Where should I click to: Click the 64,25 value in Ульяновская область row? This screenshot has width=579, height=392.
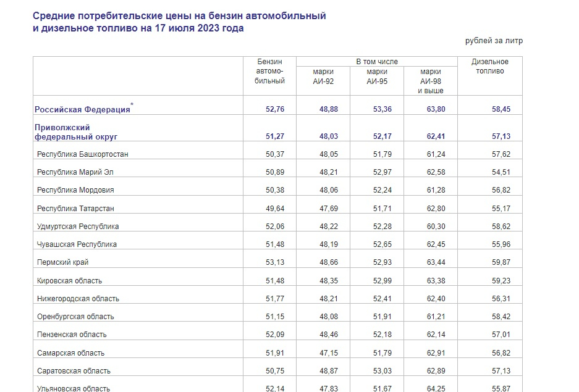(x=436, y=388)
